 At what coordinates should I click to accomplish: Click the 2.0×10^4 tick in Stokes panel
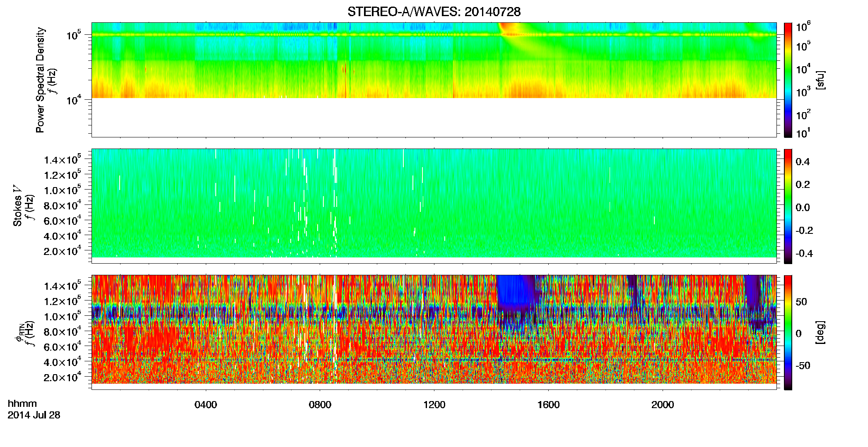point(63,251)
